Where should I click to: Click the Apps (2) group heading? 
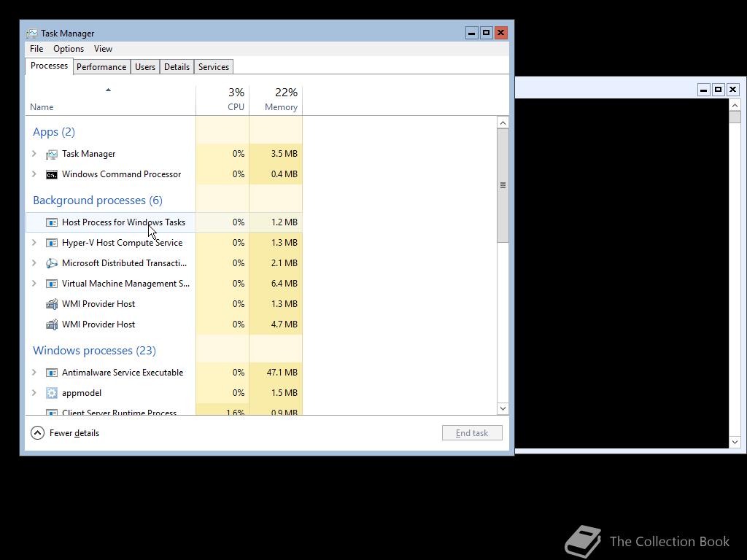(x=54, y=132)
